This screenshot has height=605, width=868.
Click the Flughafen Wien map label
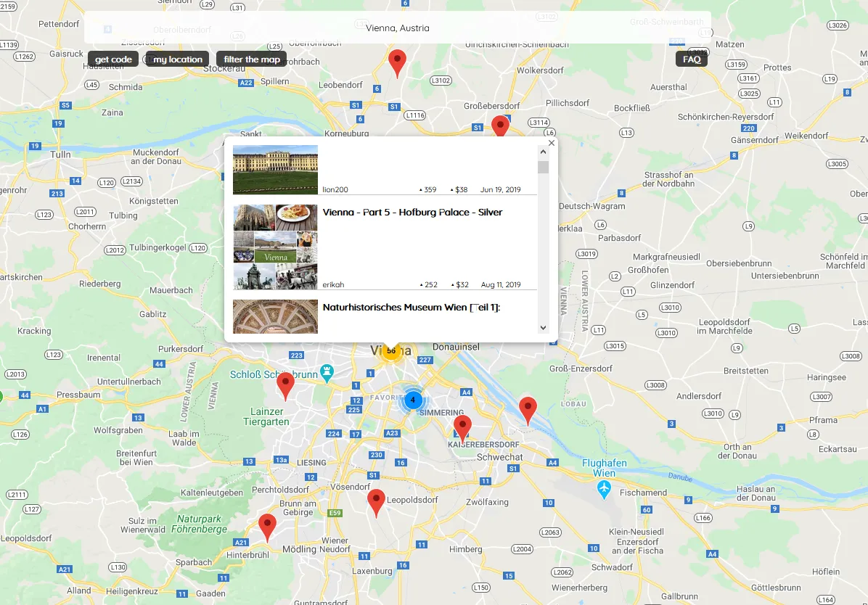(x=604, y=468)
